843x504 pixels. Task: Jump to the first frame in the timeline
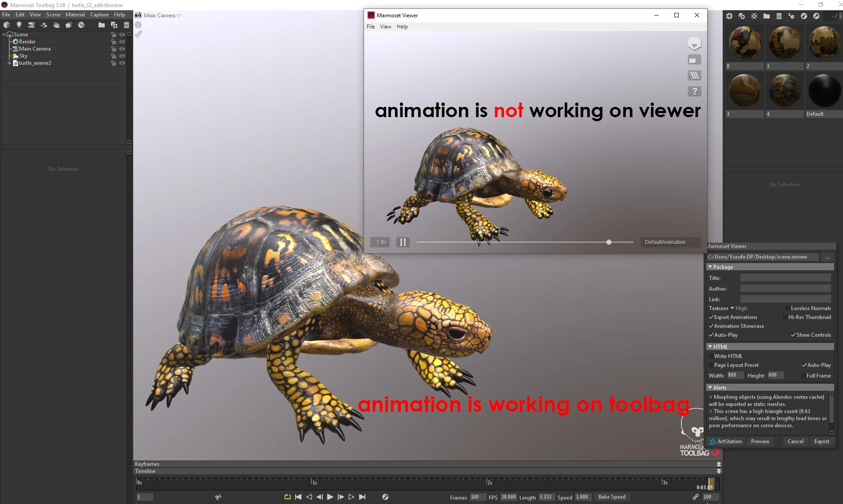(x=298, y=497)
